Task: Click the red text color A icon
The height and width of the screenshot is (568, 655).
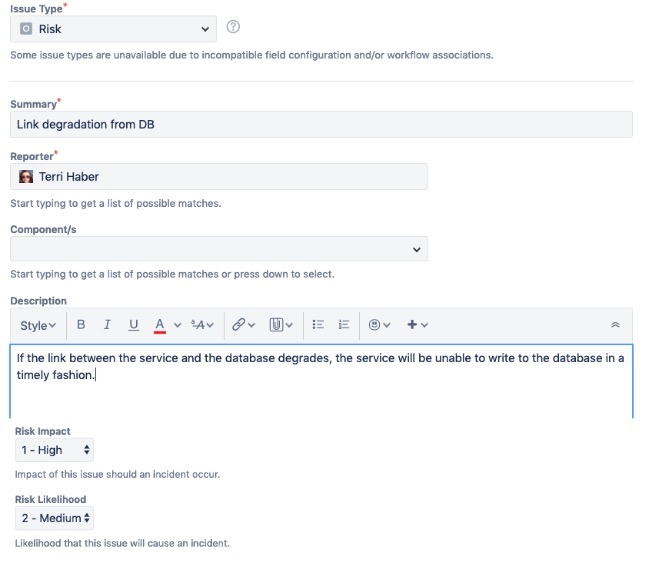Action: pyautogui.click(x=160, y=325)
